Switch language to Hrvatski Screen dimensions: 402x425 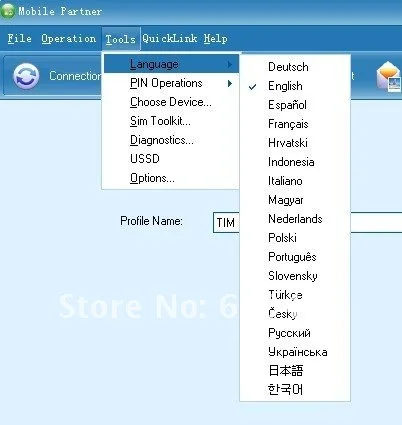pyautogui.click(x=295, y=143)
